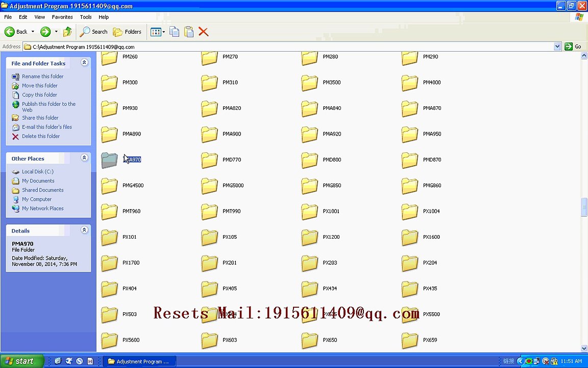Viewport: 588px width, 368px height.
Task: Open My Documents link
Action: point(38,181)
